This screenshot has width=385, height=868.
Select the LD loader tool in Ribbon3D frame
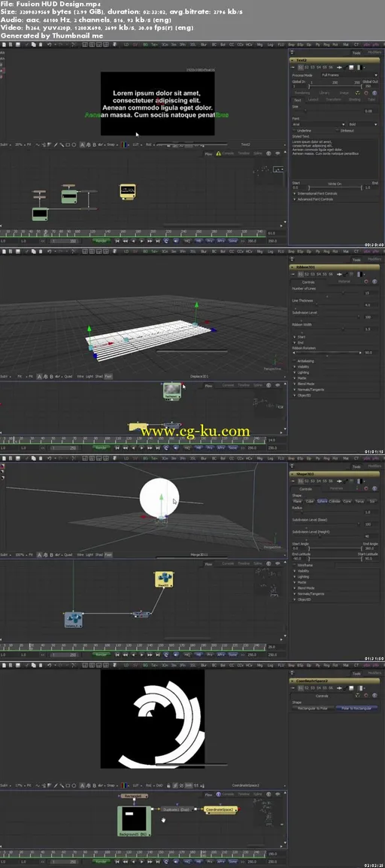click(126, 251)
